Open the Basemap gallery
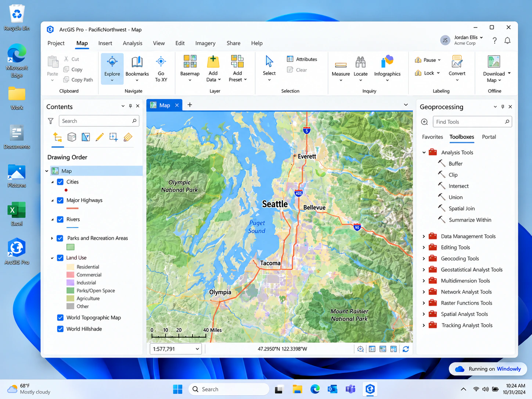The width and height of the screenshot is (532, 399). [x=190, y=69]
